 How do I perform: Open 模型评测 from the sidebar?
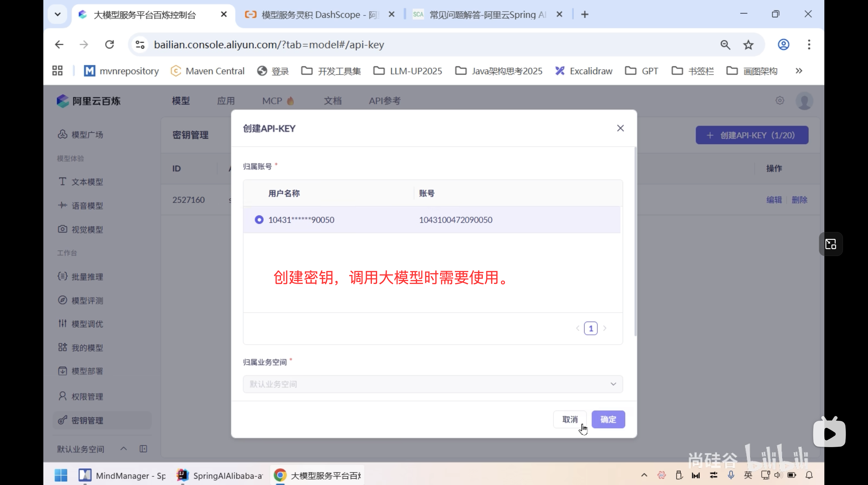87,300
